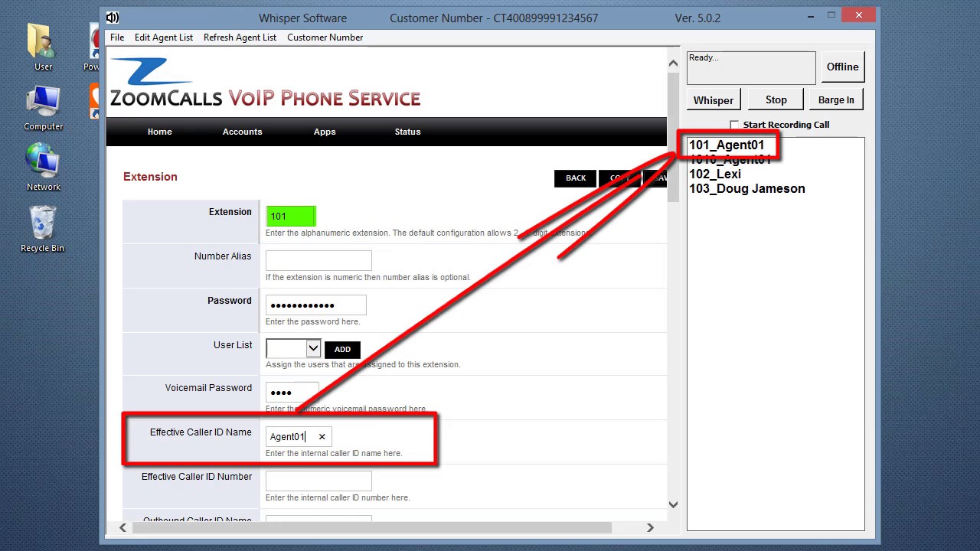Click the Voicemail Password field

(292, 393)
